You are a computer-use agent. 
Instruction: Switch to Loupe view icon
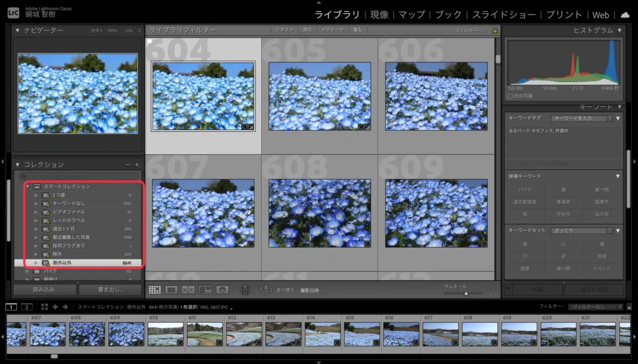point(172,289)
